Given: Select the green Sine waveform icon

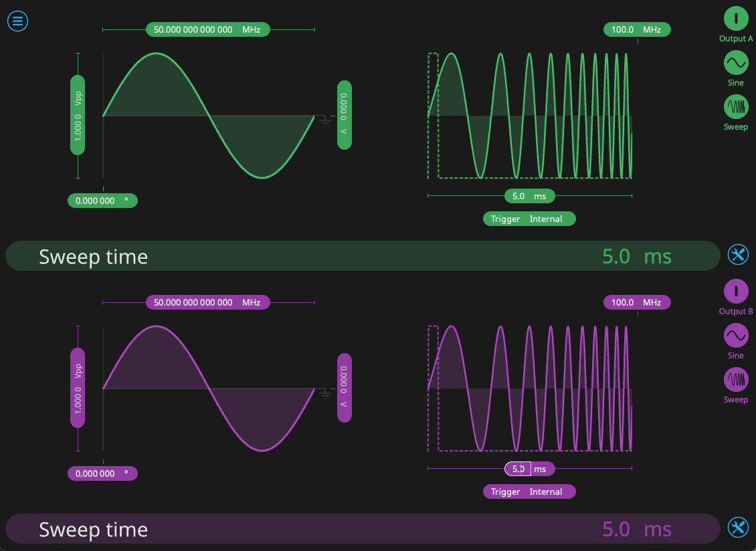Looking at the screenshot, I should pyautogui.click(x=736, y=63).
